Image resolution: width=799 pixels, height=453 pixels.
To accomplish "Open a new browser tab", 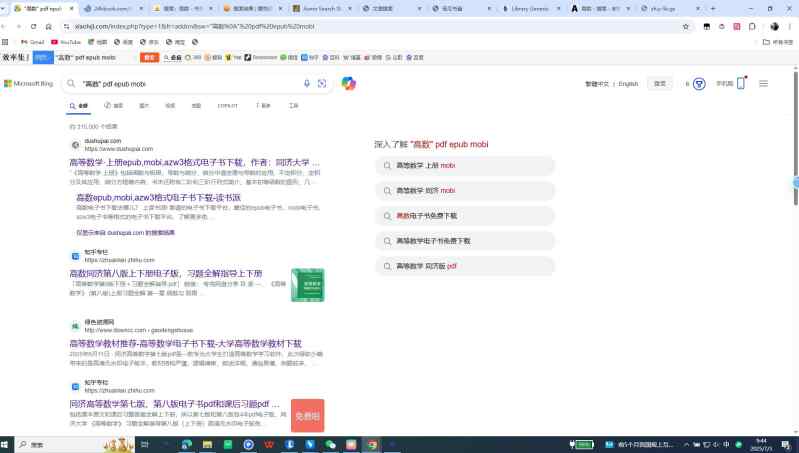I will 713,9.
